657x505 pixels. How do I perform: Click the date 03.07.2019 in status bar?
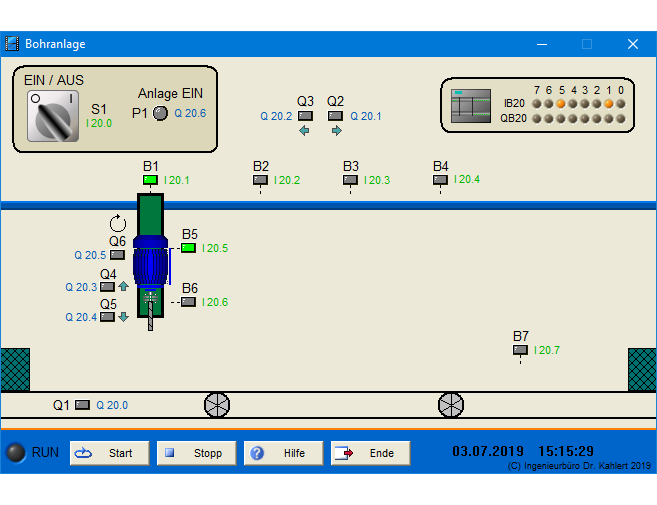point(488,451)
